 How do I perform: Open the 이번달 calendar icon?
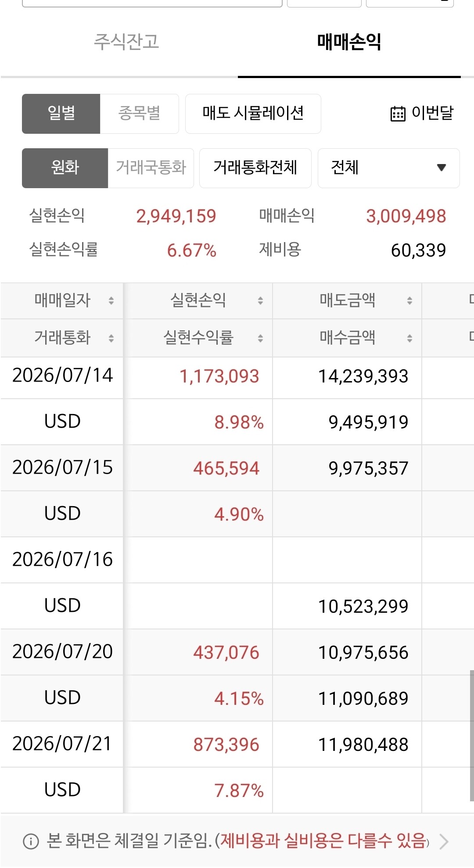click(x=398, y=114)
